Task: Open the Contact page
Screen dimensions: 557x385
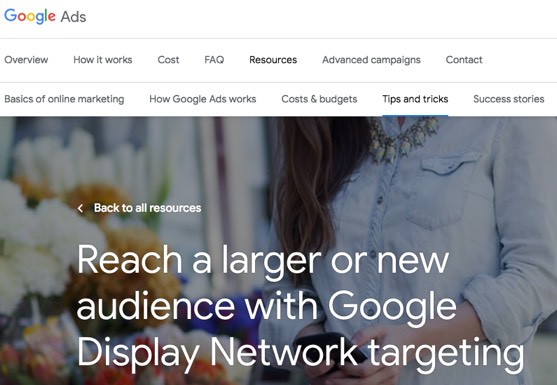Action: 464,60
